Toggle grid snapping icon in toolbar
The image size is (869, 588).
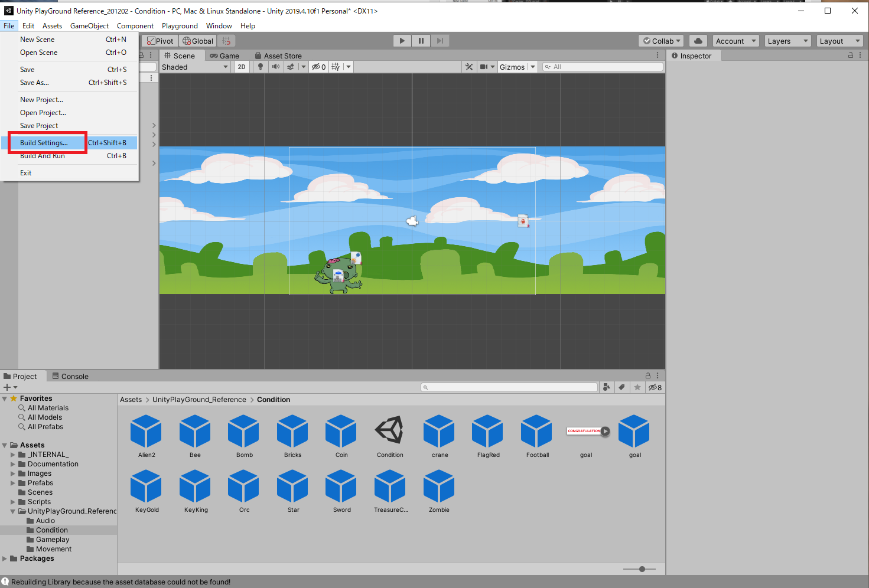(x=226, y=41)
